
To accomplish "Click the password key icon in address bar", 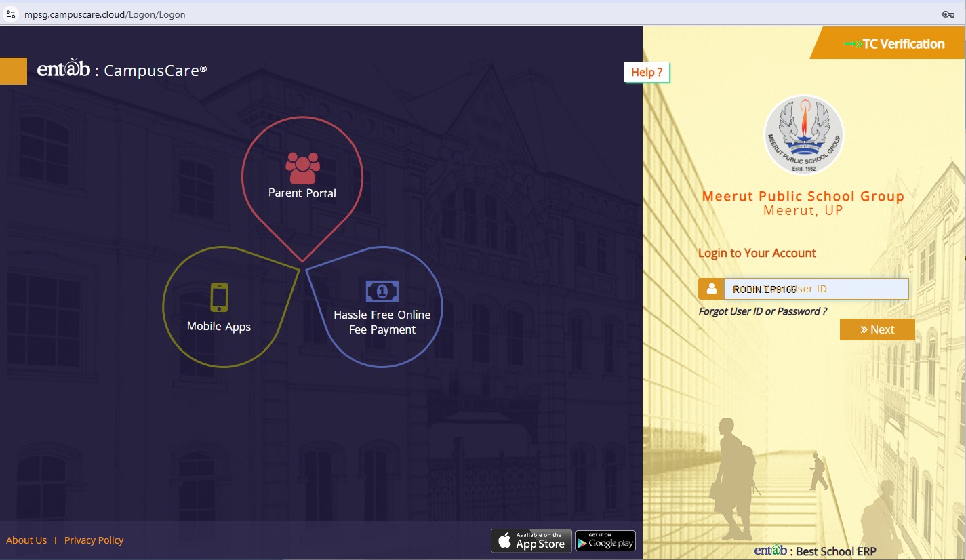I will [948, 14].
